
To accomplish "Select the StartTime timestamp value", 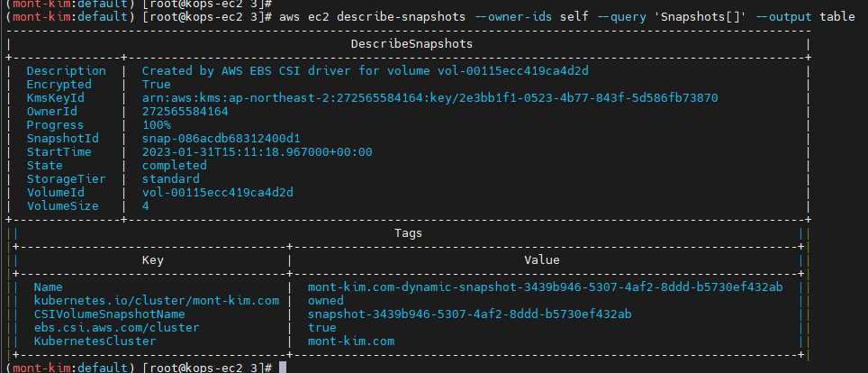I will (x=257, y=151).
